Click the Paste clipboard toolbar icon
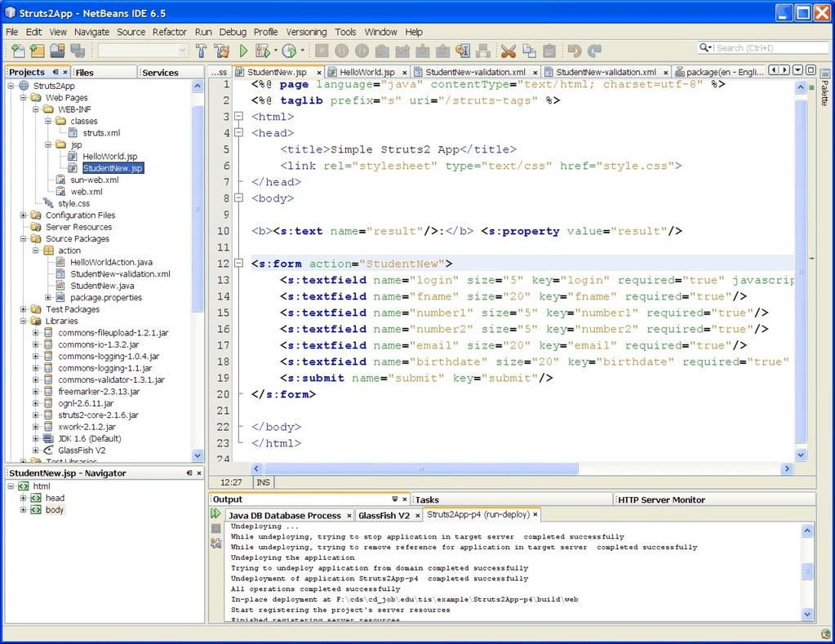This screenshot has width=835, height=644. [x=549, y=51]
